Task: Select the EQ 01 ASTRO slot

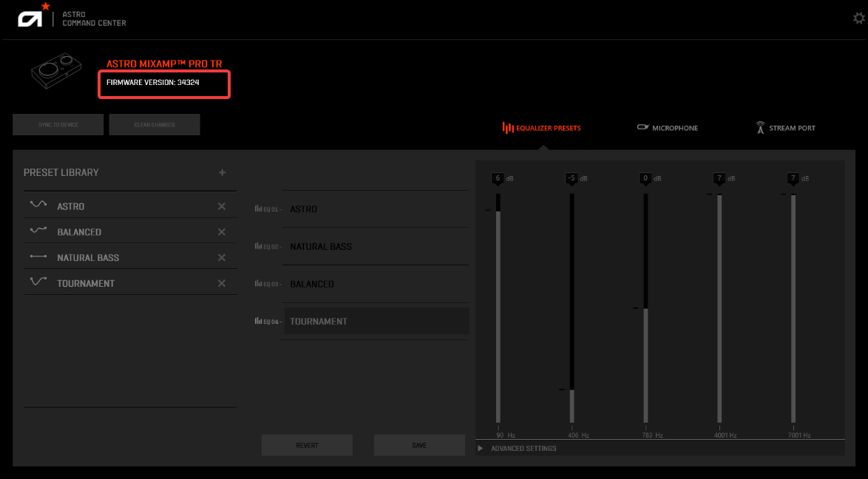Action: click(x=376, y=209)
